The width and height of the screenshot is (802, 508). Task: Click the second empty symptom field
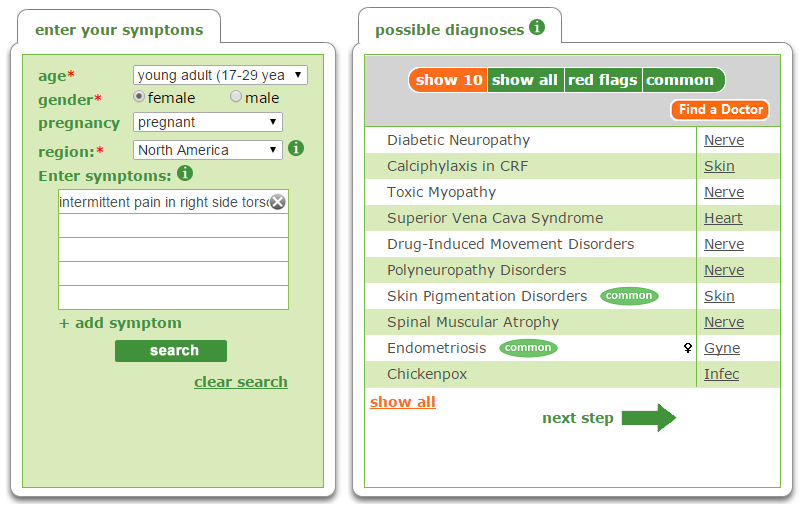173,250
